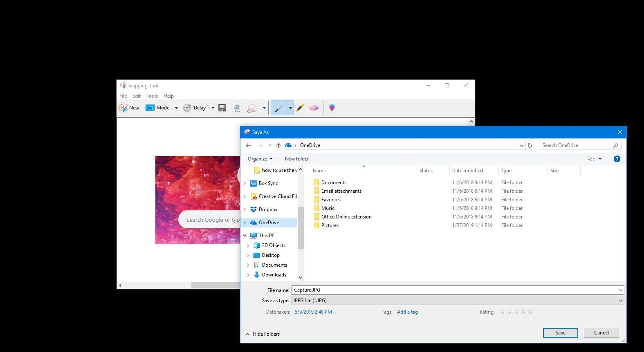Open the view options dropdown arrow
The height and width of the screenshot is (352, 644).
click(x=600, y=159)
